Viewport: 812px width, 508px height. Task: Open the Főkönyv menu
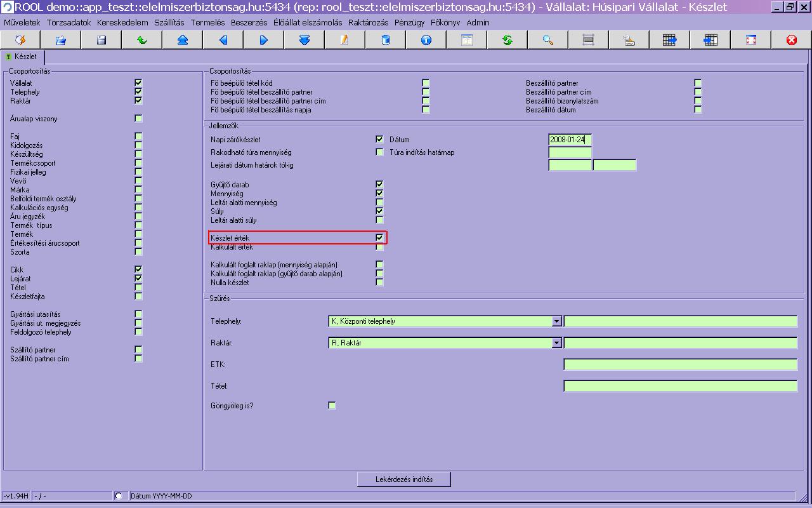pos(445,22)
